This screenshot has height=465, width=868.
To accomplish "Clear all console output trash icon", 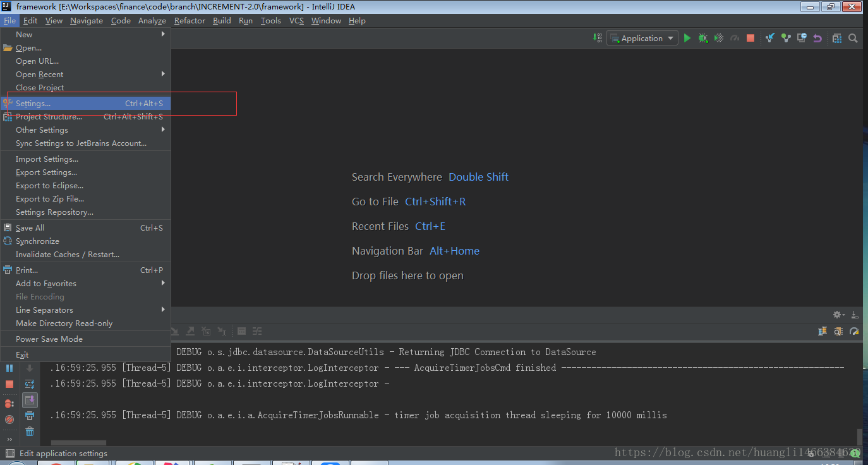I will tap(30, 432).
